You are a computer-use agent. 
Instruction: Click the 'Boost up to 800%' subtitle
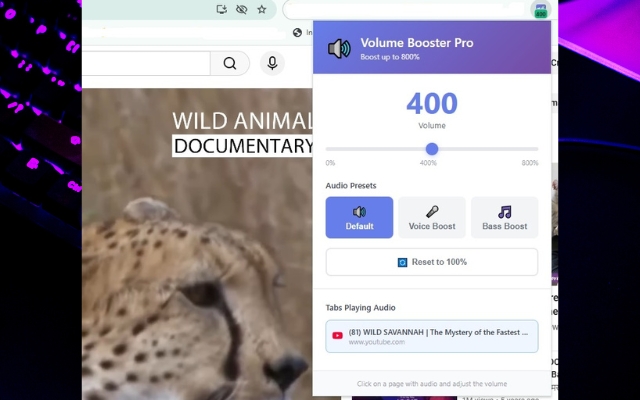[390, 57]
